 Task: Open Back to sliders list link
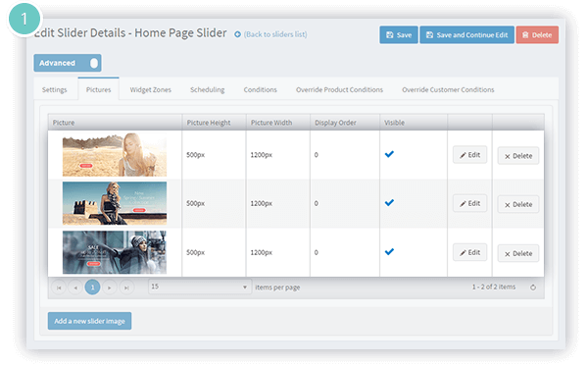tap(275, 34)
